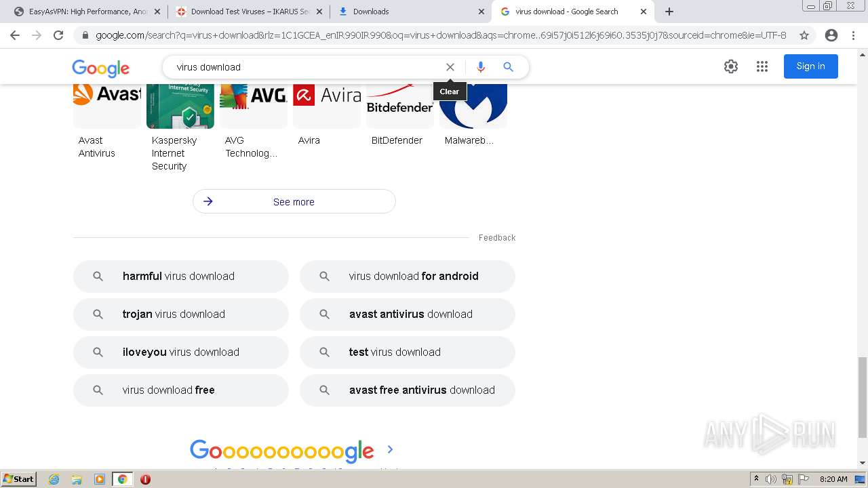Open the Chrome three-dot menu
Image resolution: width=868 pixels, height=488 pixels.
pos(854,35)
